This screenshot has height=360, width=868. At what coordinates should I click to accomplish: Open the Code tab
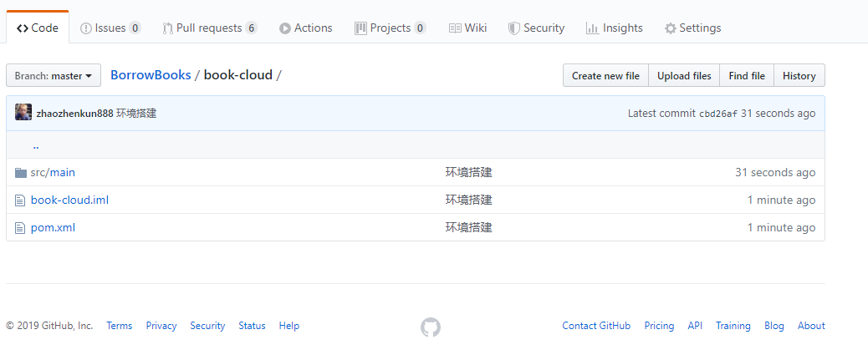click(x=38, y=28)
